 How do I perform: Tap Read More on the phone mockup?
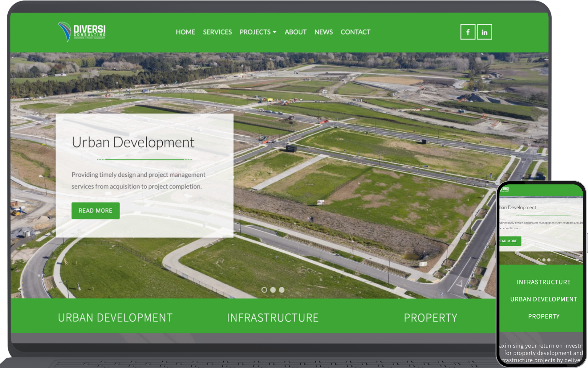[x=510, y=241]
